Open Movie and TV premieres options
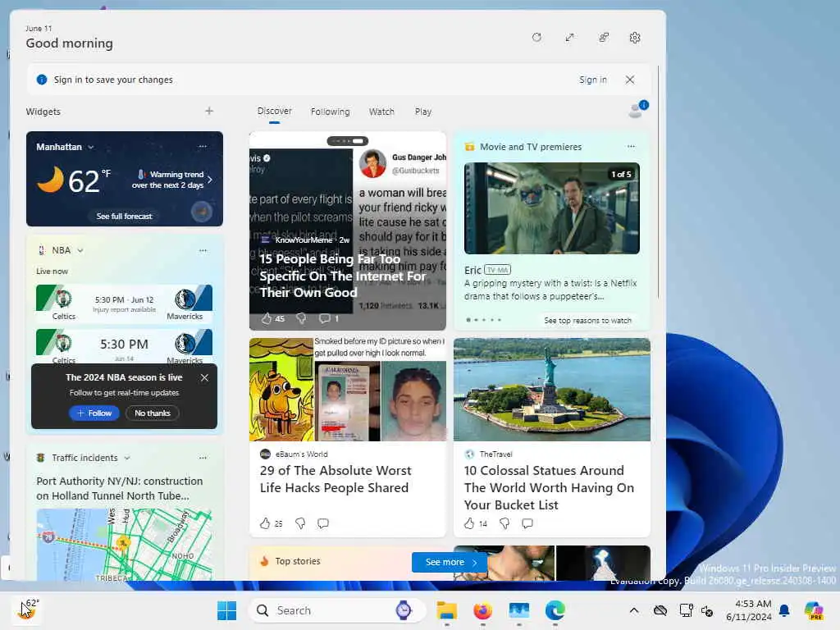Screen dimensions: 840x630 pyautogui.click(x=631, y=146)
